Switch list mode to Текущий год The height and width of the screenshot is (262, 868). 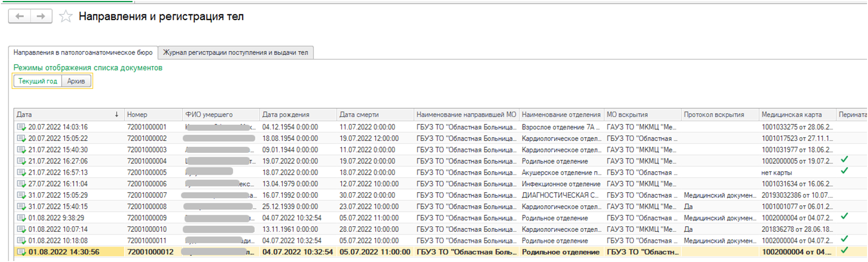pyautogui.click(x=38, y=81)
